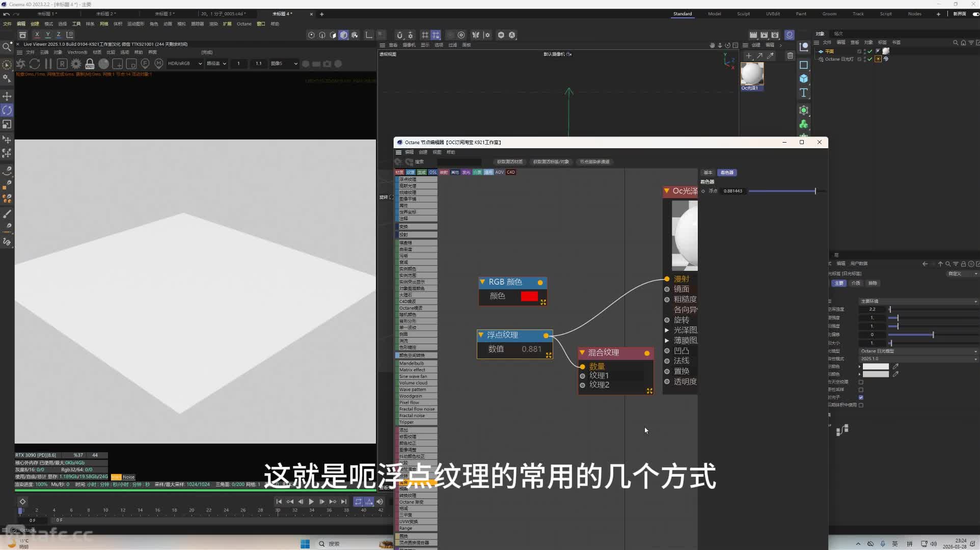
Task: Delete material with the trash can icon
Action: [790, 56]
